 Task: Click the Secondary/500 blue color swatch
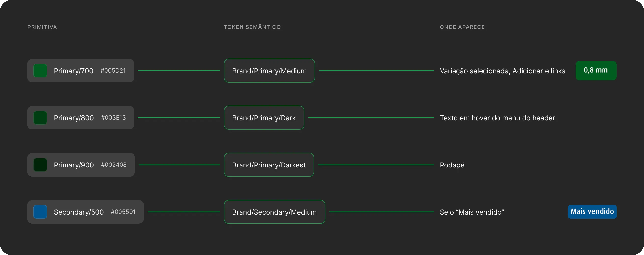[40, 212]
